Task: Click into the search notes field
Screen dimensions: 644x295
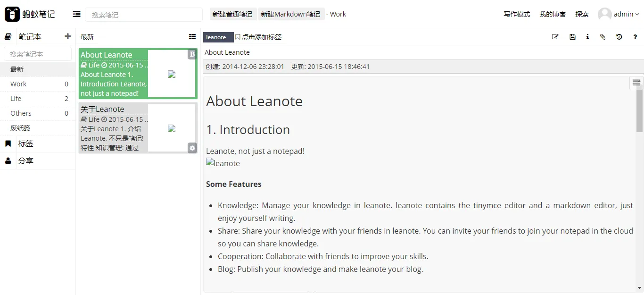Action: (x=144, y=15)
